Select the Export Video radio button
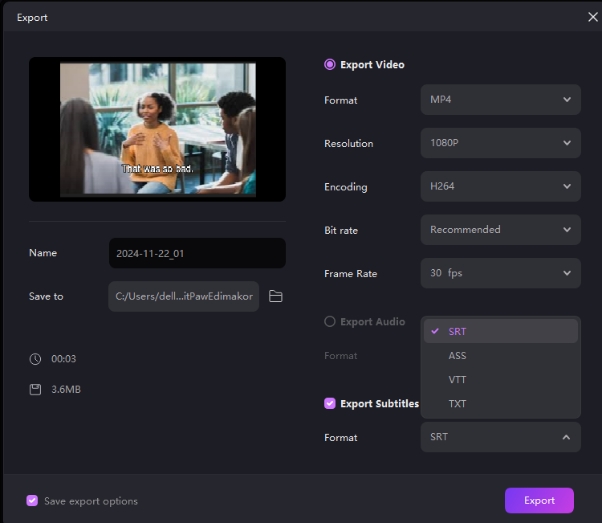The width and height of the screenshot is (602, 523). tap(330, 65)
